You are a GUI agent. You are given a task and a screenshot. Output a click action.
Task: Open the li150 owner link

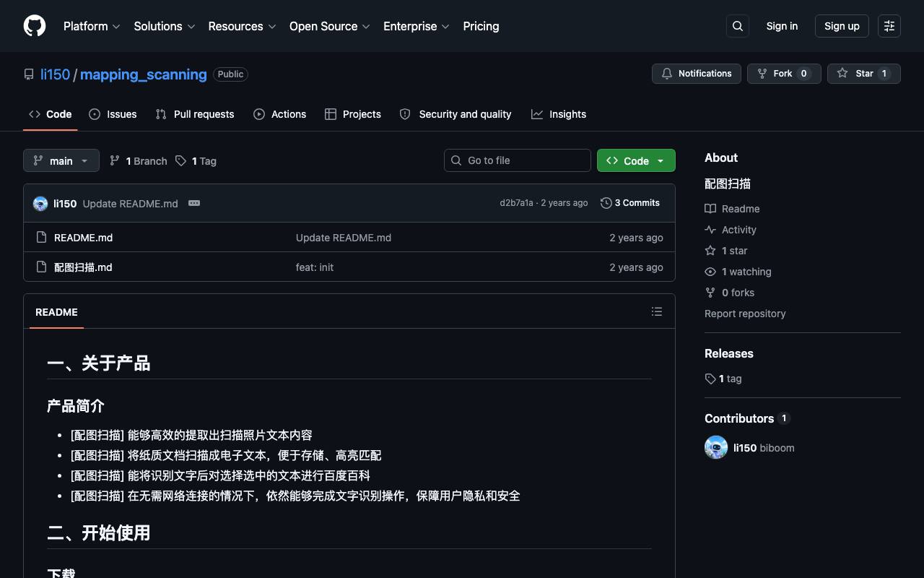tap(55, 74)
